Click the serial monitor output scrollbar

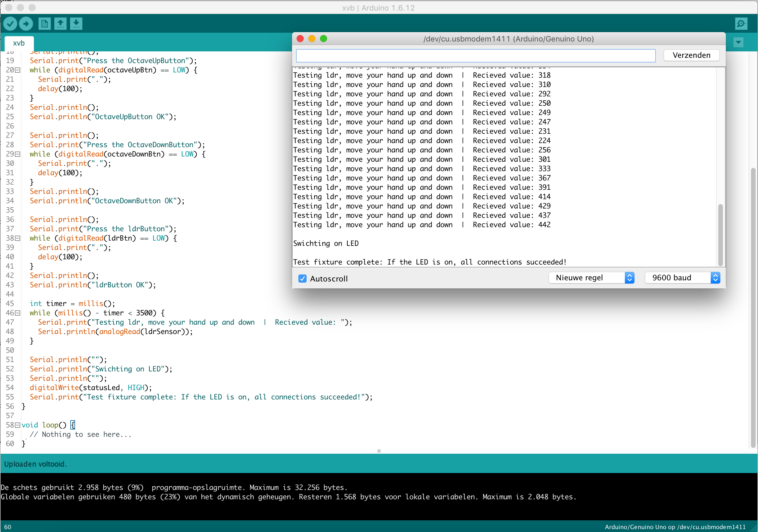point(720,234)
